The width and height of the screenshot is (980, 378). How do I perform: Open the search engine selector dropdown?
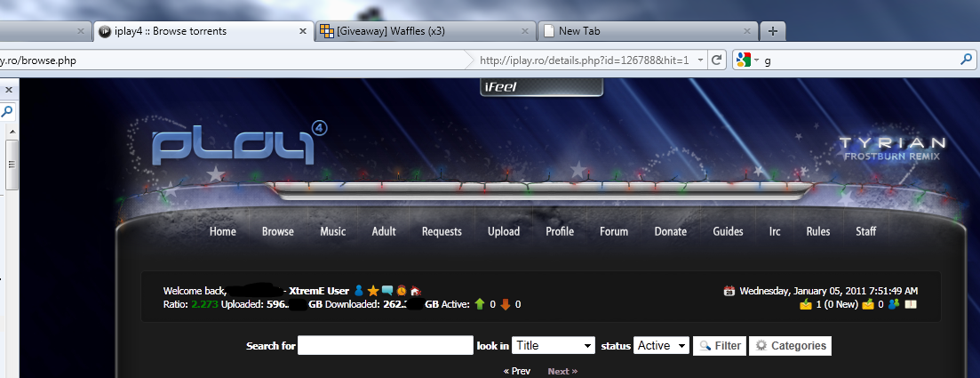(x=756, y=60)
